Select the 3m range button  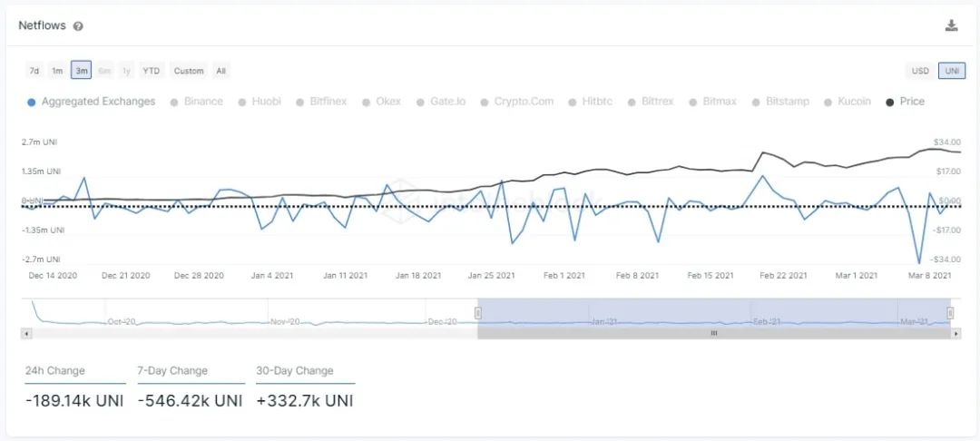point(82,71)
